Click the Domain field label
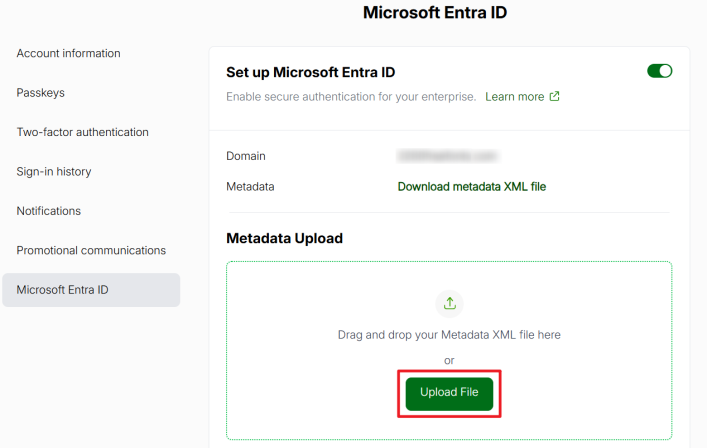Image resolution: width=707 pixels, height=448 pixels. point(246,156)
